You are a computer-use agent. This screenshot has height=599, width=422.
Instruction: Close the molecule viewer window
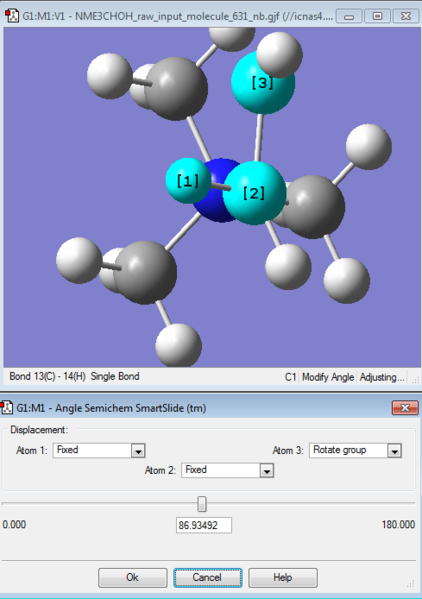pyautogui.click(x=406, y=16)
